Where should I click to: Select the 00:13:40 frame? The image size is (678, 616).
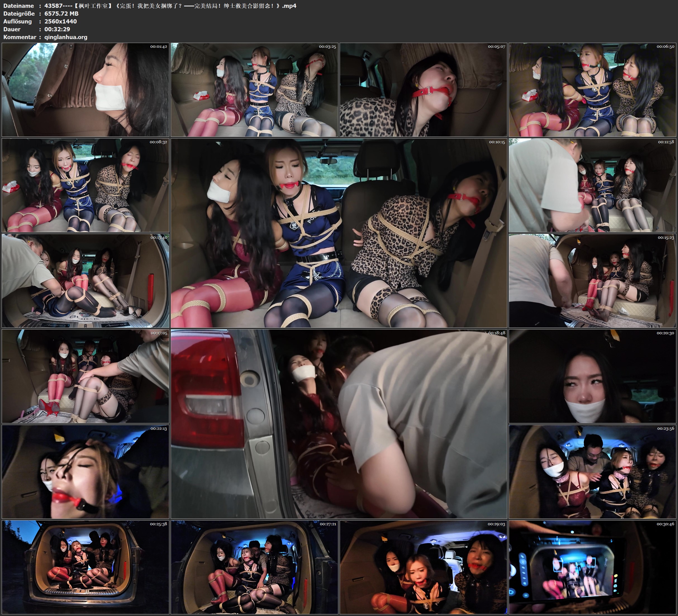(85, 280)
